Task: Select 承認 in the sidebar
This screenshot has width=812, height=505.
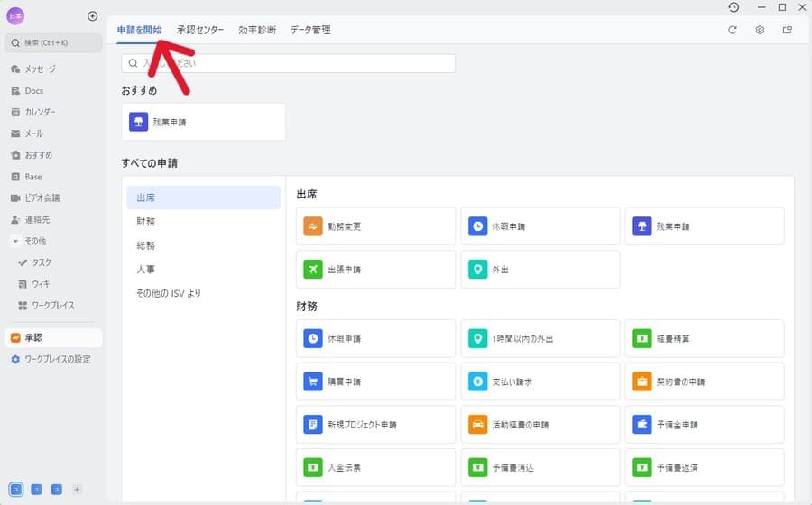Action: click(53, 337)
